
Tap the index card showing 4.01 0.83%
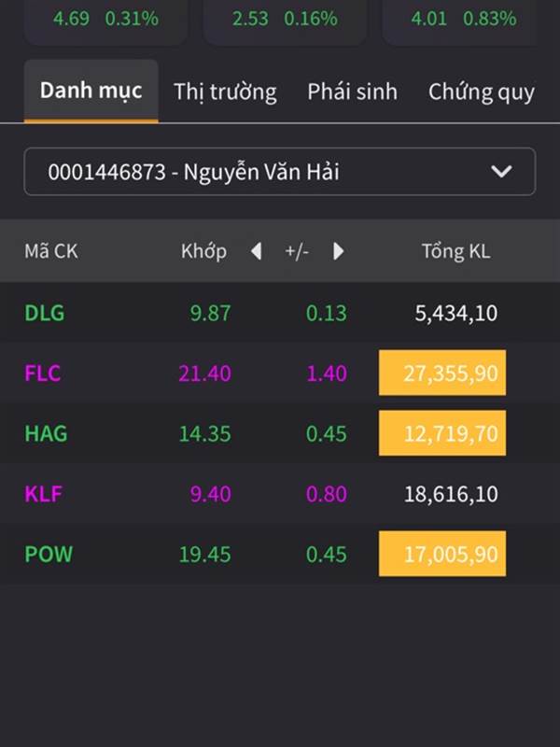tap(463, 21)
